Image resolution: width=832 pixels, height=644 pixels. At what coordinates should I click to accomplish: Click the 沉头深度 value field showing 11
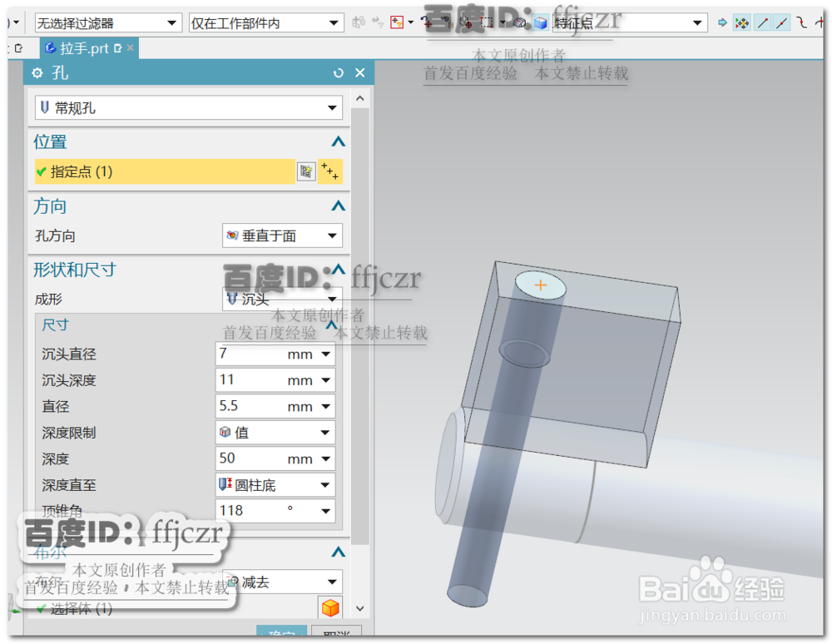click(x=250, y=379)
